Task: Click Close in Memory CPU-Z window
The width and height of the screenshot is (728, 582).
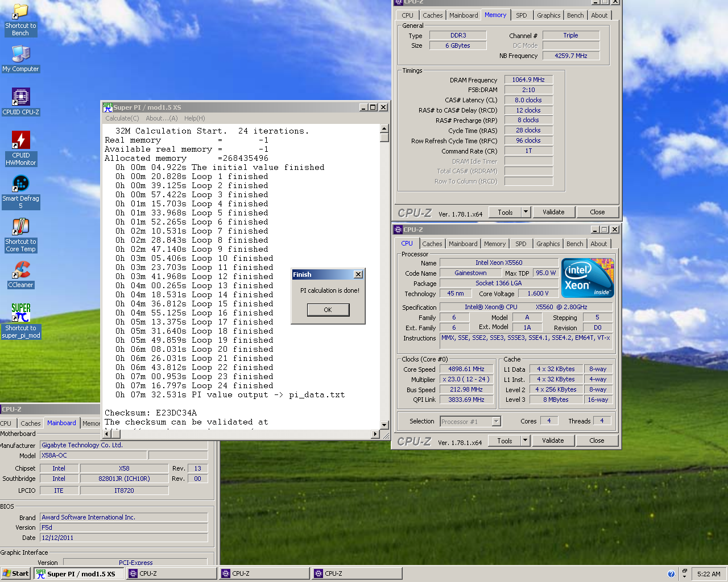Action: tap(597, 212)
